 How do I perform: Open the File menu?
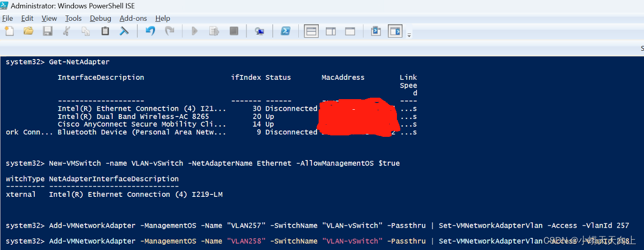(x=7, y=18)
